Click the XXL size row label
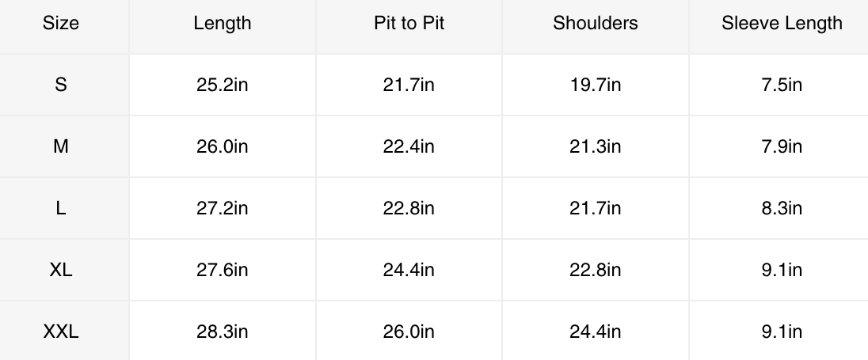868x360 pixels. click(61, 332)
